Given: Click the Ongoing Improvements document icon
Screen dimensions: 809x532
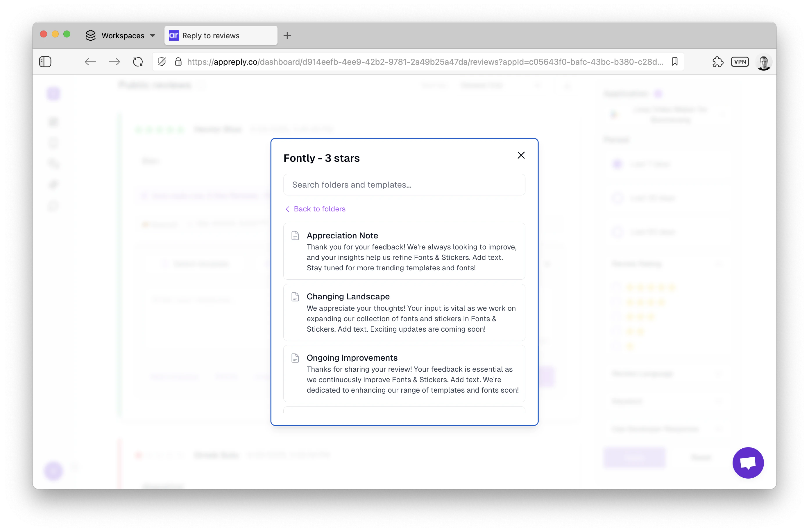Looking at the screenshot, I should 295,358.
